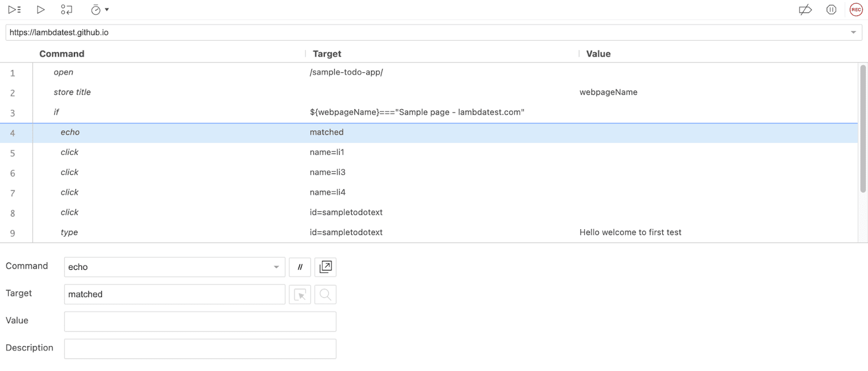Toggle comment on command with // button
This screenshot has height=371, width=868.
pos(300,267)
